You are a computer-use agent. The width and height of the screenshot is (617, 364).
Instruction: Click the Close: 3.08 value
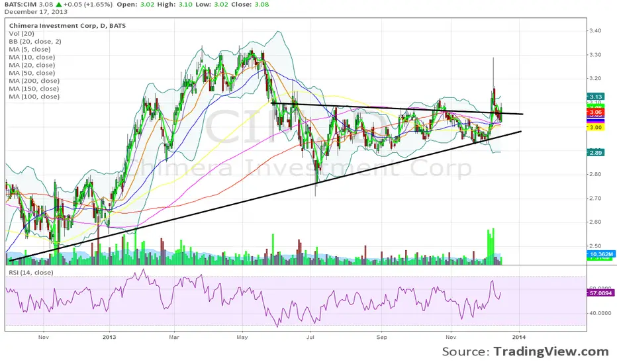click(252, 5)
